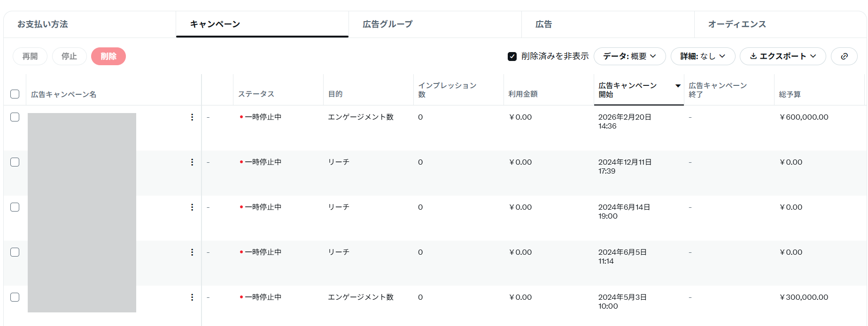Open the three-dot menu for the 2024年6月5日 campaign

click(x=192, y=252)
